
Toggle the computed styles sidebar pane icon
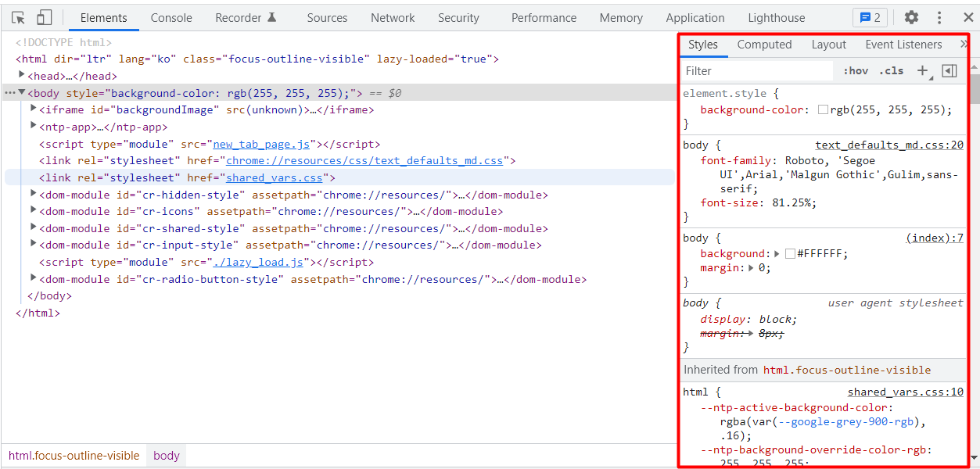949,71
